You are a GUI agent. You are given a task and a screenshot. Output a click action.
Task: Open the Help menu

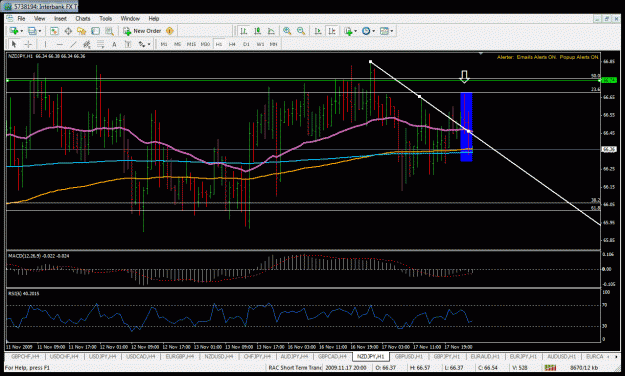(154, 18)
